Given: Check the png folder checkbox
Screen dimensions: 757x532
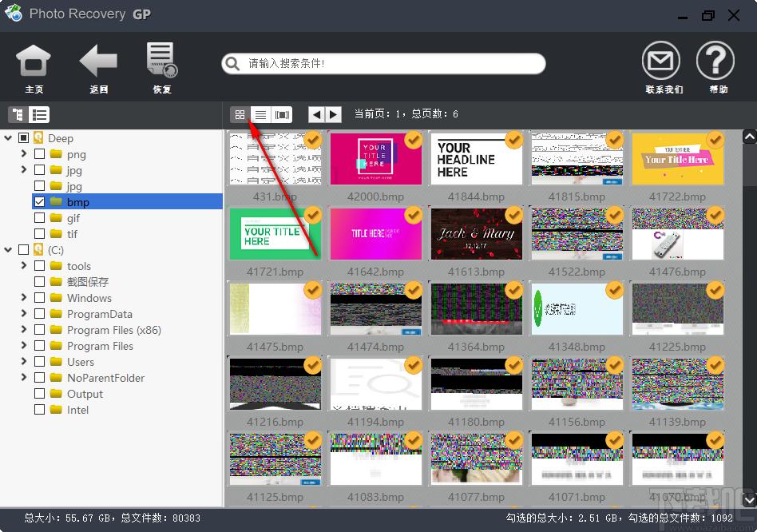Looking at the screenshot, I should (x=39, y=154).
